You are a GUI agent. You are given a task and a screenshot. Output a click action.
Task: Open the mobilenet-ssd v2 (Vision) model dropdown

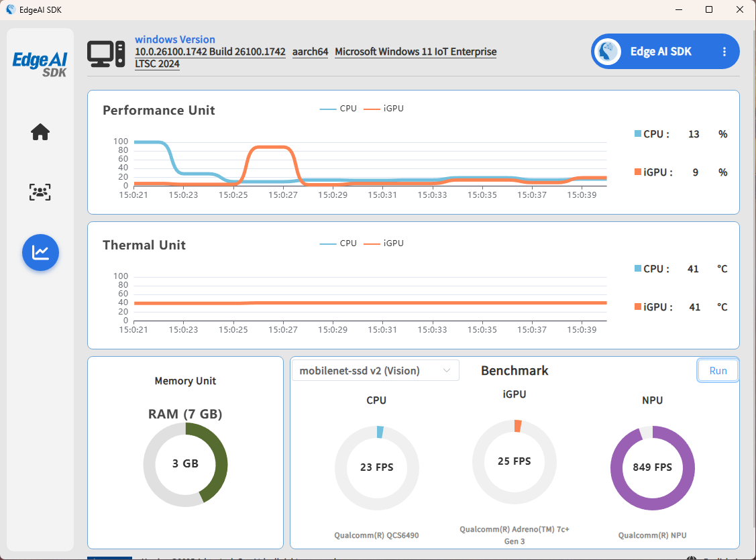pyautogui.click(x=375, y=371)
